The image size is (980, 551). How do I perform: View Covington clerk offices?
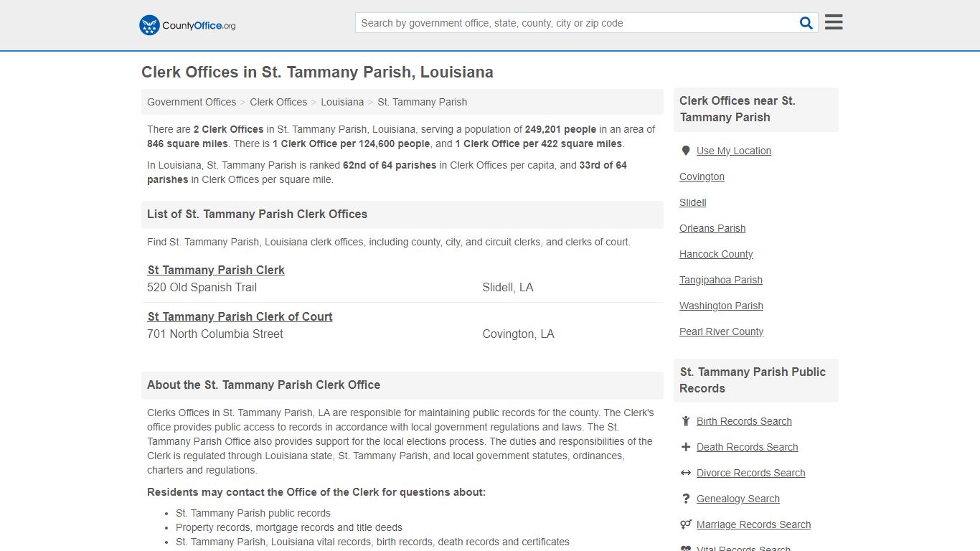pyautogui.click(x=702, y=176)
